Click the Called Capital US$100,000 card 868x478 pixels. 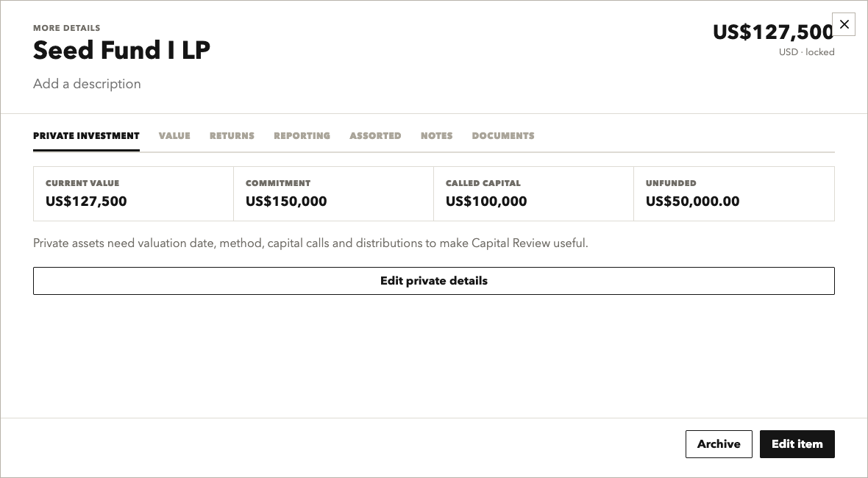point(533,193)
